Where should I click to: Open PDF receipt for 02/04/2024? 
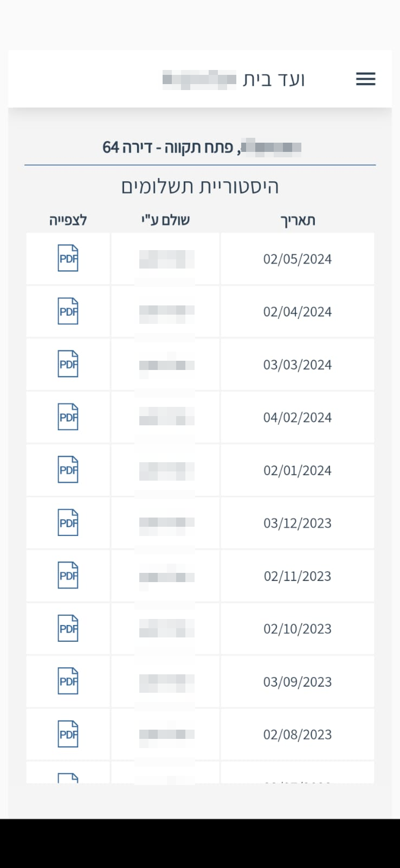[x=68, y=311]
